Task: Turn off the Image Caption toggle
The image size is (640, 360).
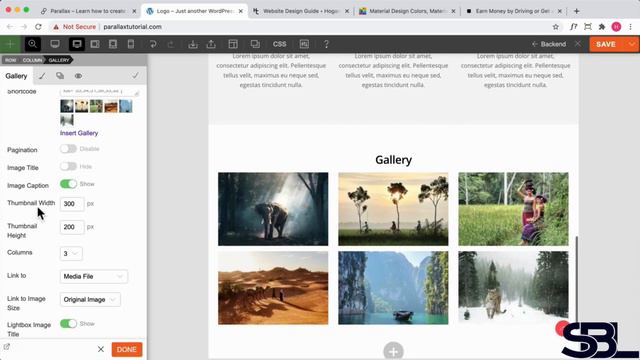Action: [x=68, y=184]
